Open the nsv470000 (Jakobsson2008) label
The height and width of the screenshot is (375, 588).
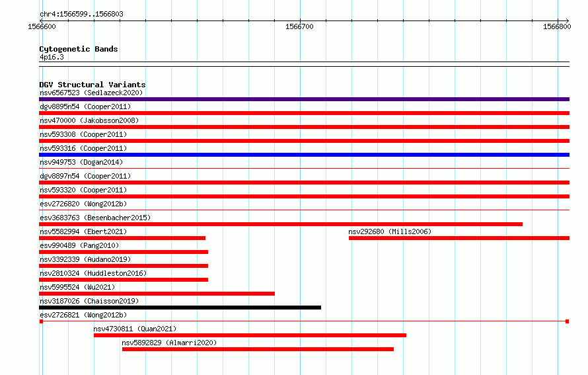89,120
